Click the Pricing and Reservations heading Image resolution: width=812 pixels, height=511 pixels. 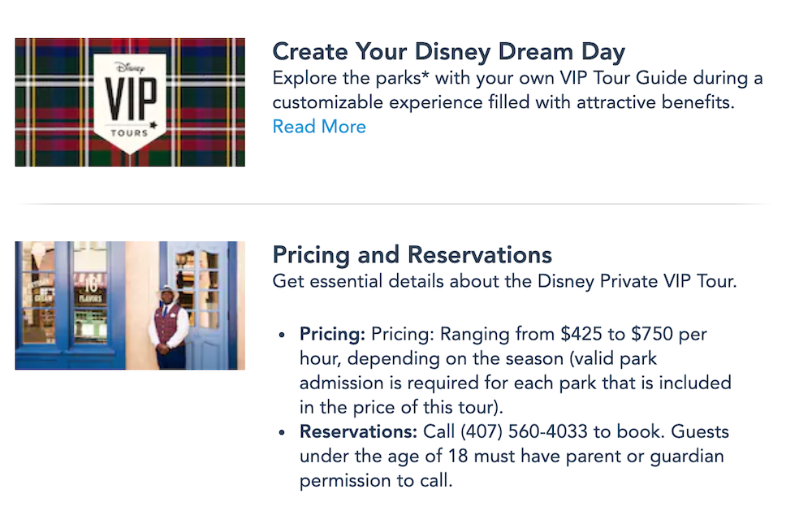point(412,255)
